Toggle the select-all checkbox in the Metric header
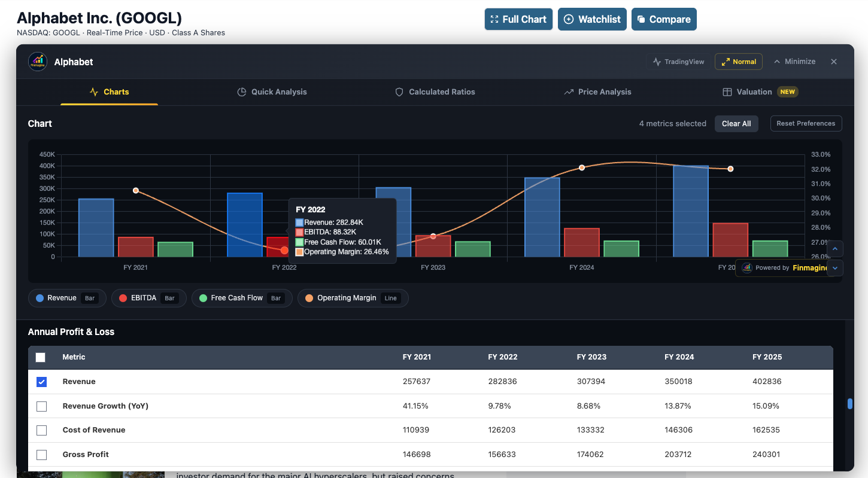Image resolution: width=868 pixels, height=478 pixels. tap(40, 357)
